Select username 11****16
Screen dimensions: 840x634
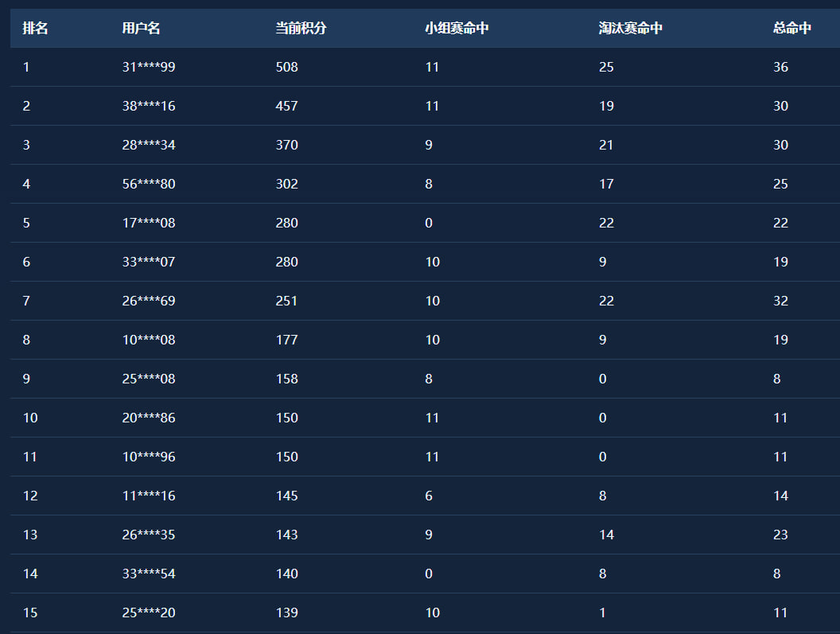click(149, 496)
